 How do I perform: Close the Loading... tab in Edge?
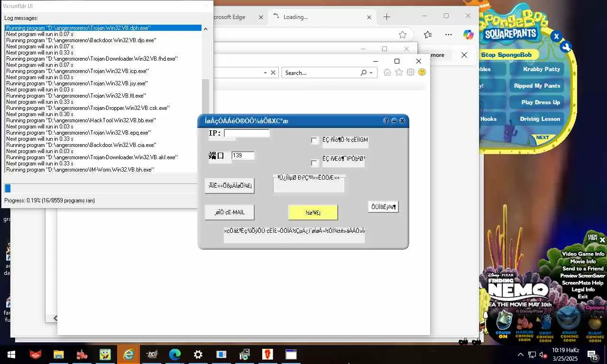[x=369, y=17]
